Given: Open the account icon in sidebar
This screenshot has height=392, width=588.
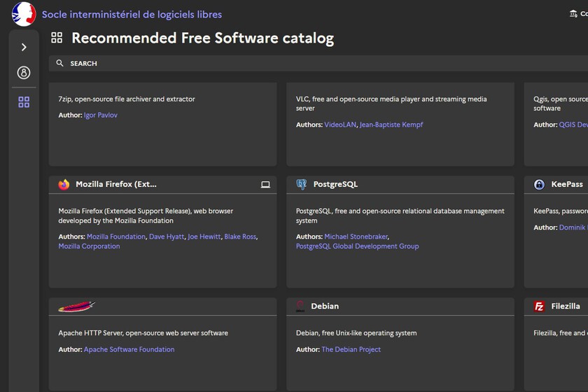Looking at the screenshot, I should (24, 73).
